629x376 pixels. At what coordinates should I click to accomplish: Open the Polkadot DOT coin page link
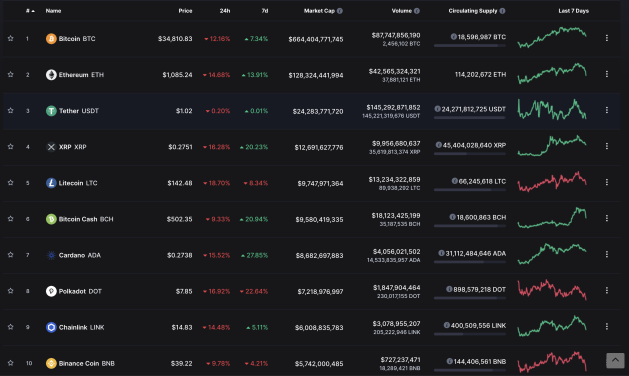coord(80,291)
